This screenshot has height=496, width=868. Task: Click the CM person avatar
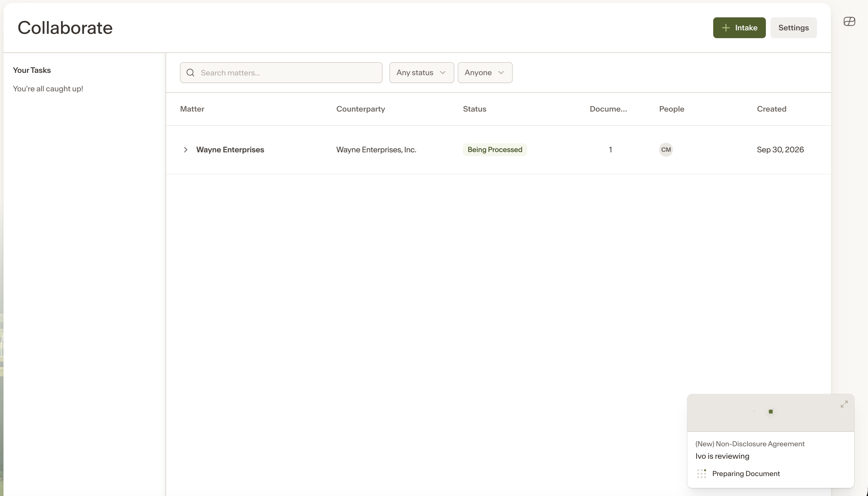666,149
